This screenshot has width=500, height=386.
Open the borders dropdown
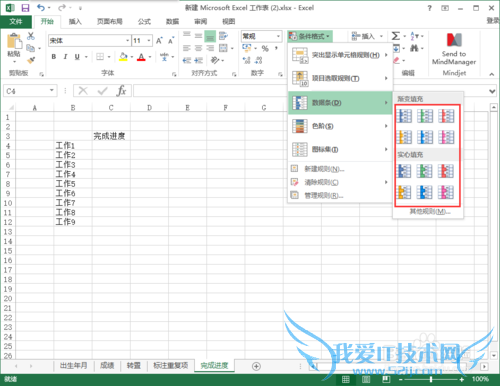109,57
